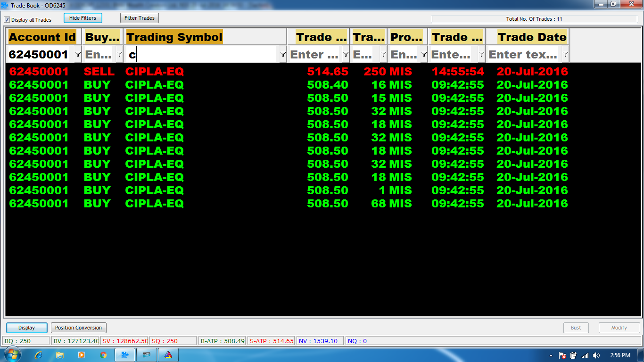This screenshot has width=644, height=362.
Task: Open Windows Explorer folder icon in taskbar
Action: pos(60,355)
